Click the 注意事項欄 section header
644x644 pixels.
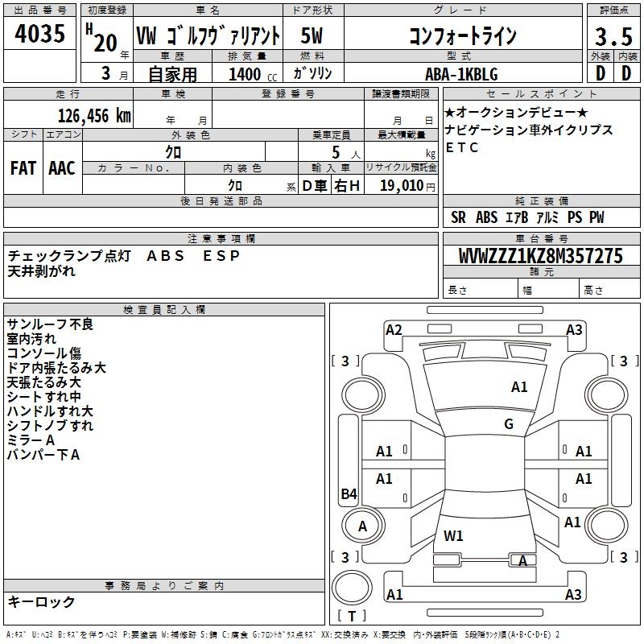pos(221,238)
